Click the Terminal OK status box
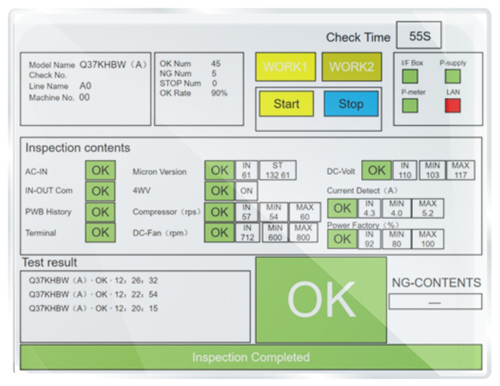Screen dimensions: 500x386 100,232
